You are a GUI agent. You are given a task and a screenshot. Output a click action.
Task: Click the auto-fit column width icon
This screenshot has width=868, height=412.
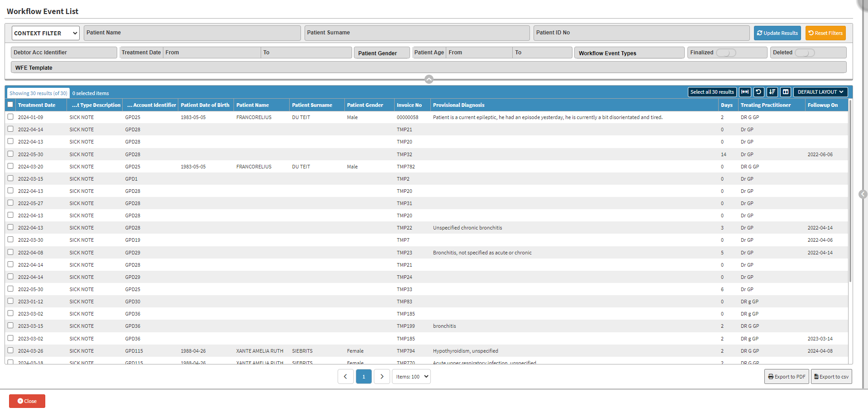pyautogui.click(x=744, y=92)
